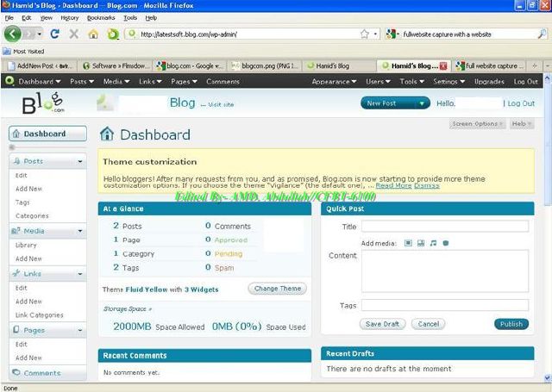
Task: Click the Storage Space link
Action: [x=128, y=309]
